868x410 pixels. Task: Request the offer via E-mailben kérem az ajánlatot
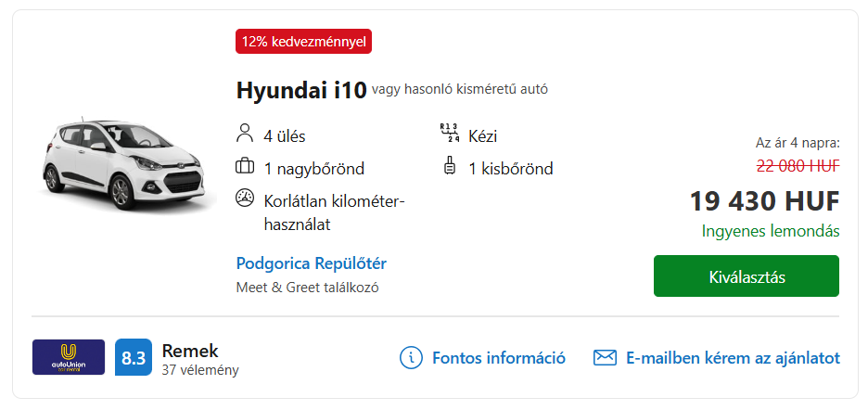(x=733, y=358)
